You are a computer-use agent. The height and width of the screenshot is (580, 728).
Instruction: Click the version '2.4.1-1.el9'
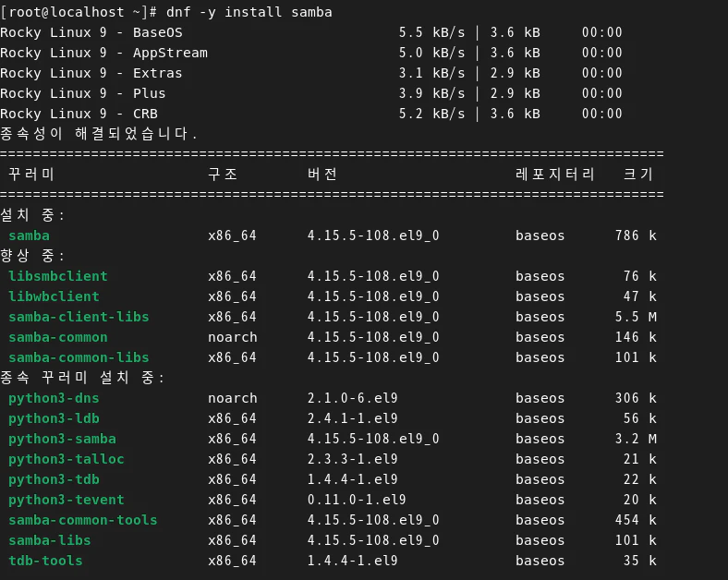coord(352,419)
